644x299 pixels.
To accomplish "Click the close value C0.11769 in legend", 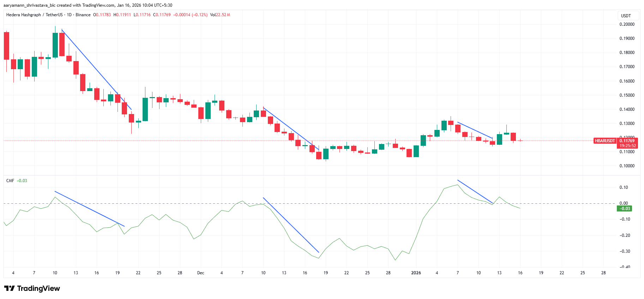I will [162, 15].
